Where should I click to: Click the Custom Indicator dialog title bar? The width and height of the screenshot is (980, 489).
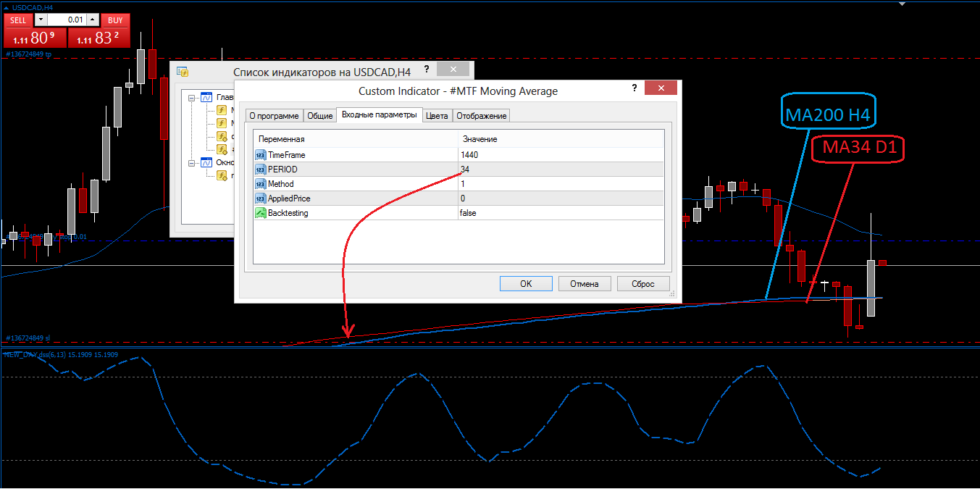pyautogui.click(x=458, y=91)
